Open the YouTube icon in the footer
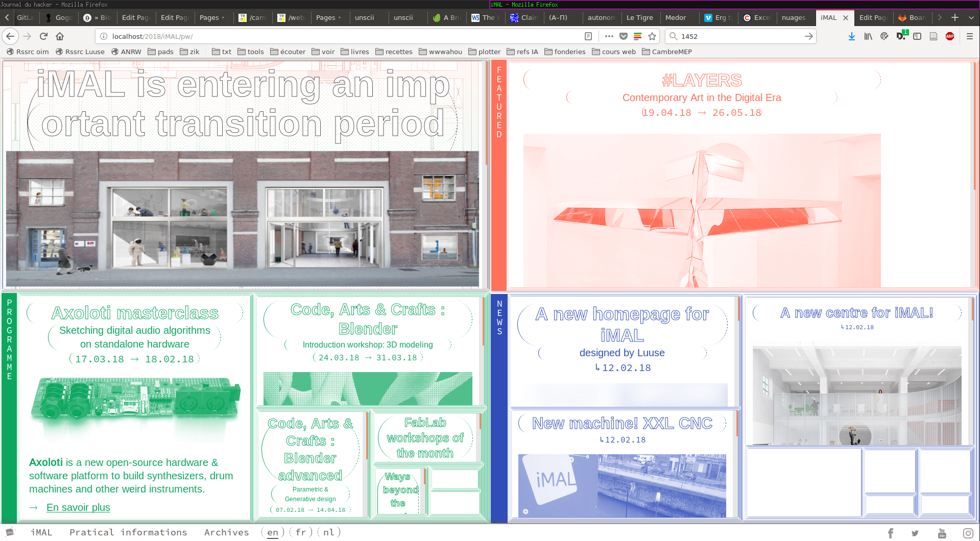The image size is (980, 541). pyautogui.click(x=942, y=533)
